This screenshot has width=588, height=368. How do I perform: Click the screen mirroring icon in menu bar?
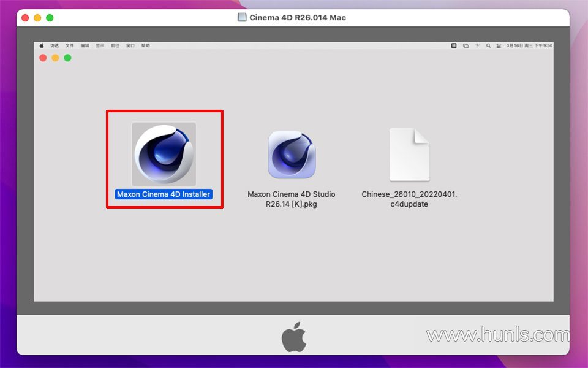tap(466, 45)
